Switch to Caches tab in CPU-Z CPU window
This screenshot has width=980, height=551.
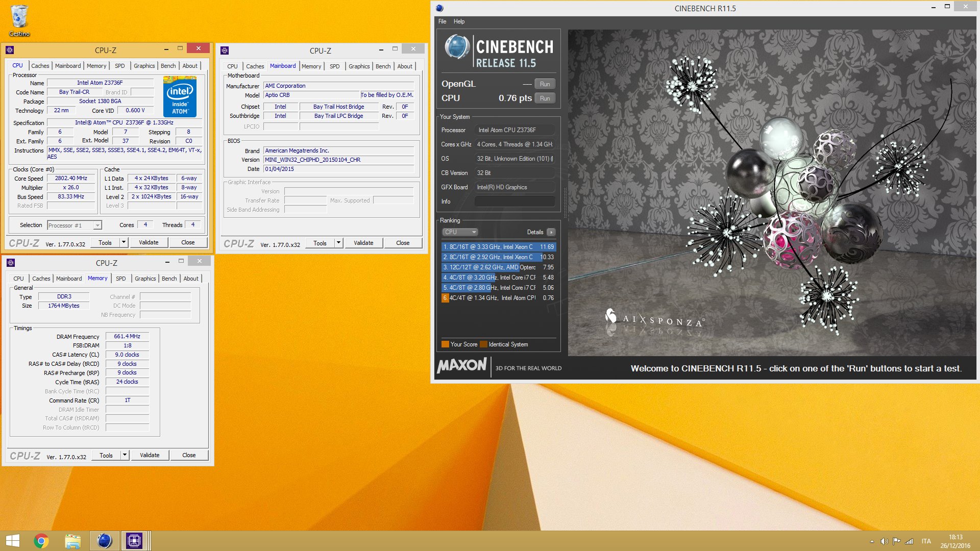(x=40, y=66)
